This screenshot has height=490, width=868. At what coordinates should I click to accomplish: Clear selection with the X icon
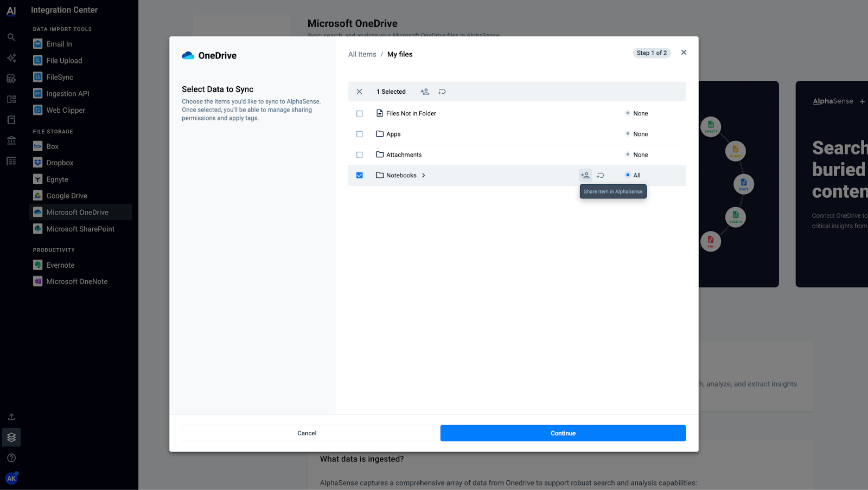(x=359, y=92)
